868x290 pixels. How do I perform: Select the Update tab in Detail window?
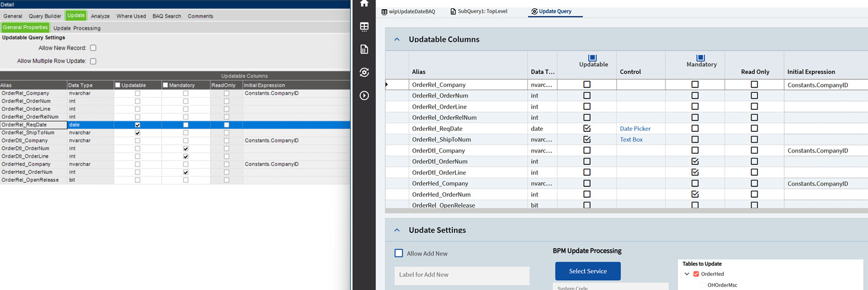(76, 15)
